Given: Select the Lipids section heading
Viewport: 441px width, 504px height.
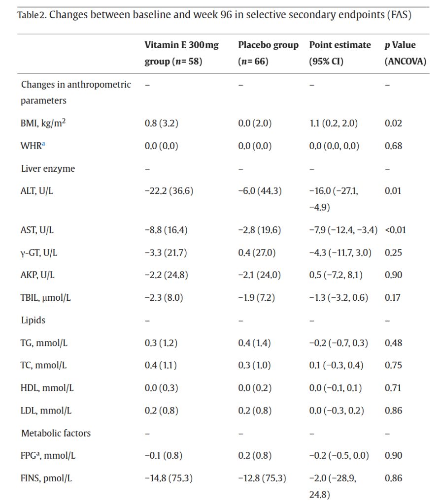Looking at the screenshot, I should click(33, 320).
